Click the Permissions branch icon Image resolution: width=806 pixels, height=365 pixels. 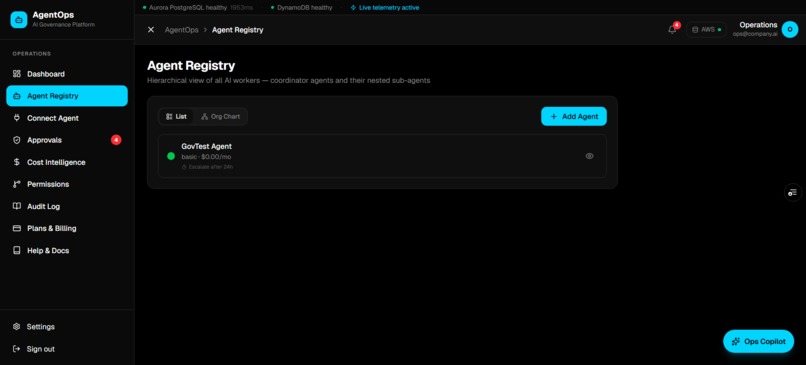pos(16,184)
